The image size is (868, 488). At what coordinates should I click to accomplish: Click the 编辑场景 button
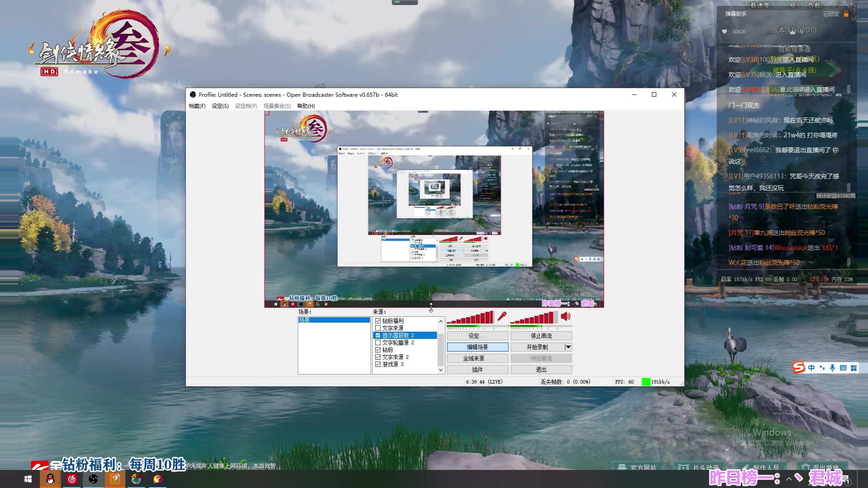coord(477,347)
